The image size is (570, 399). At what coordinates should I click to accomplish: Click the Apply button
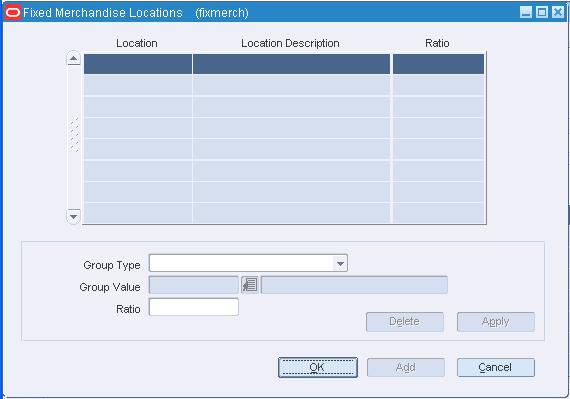click(496, 322)
